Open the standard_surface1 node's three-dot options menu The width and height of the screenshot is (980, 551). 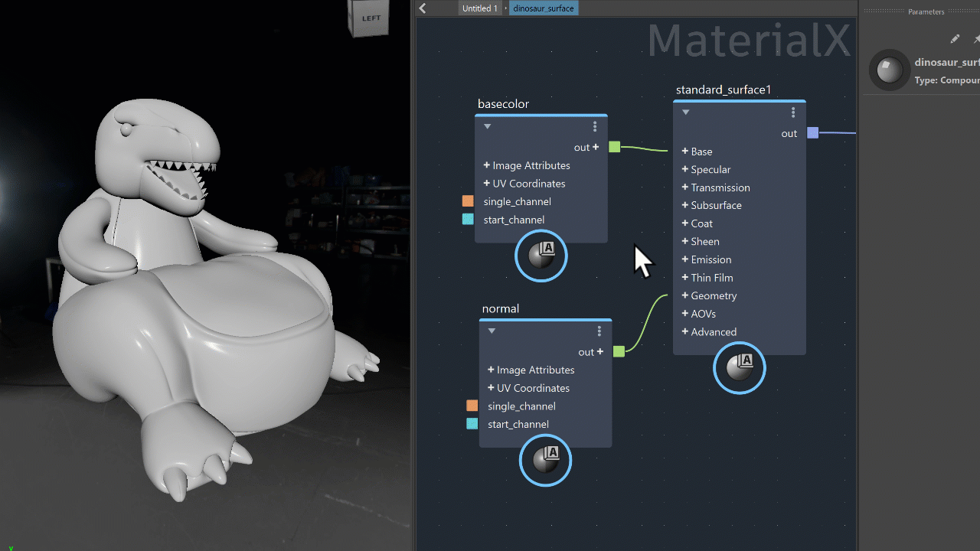click(793, 112)
